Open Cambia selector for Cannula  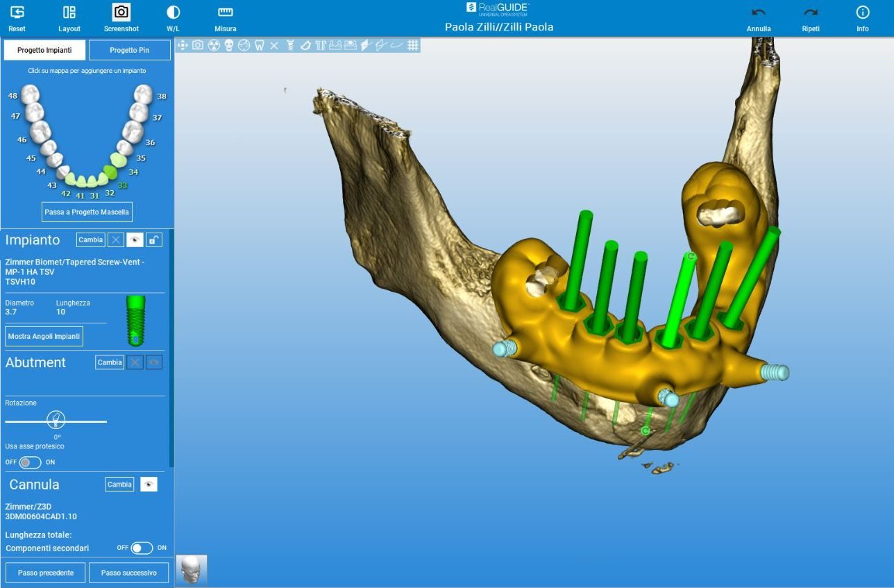[x=119, y=485]
